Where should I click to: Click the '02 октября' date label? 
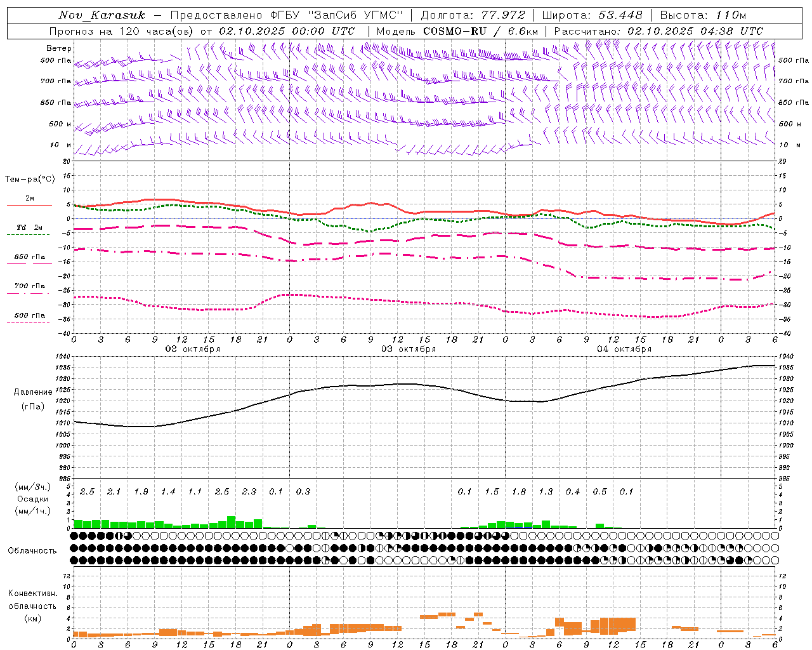(x=193, y=349)
